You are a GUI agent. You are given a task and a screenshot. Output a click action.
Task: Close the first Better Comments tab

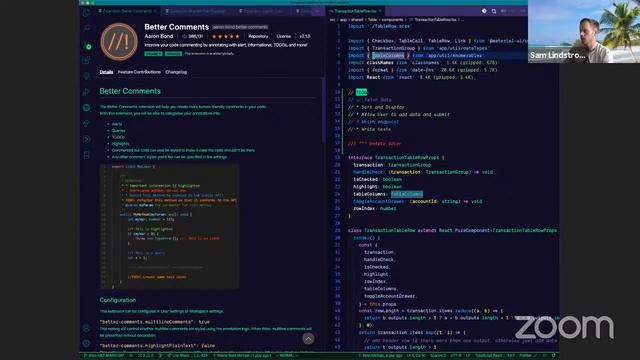(155, 11)
